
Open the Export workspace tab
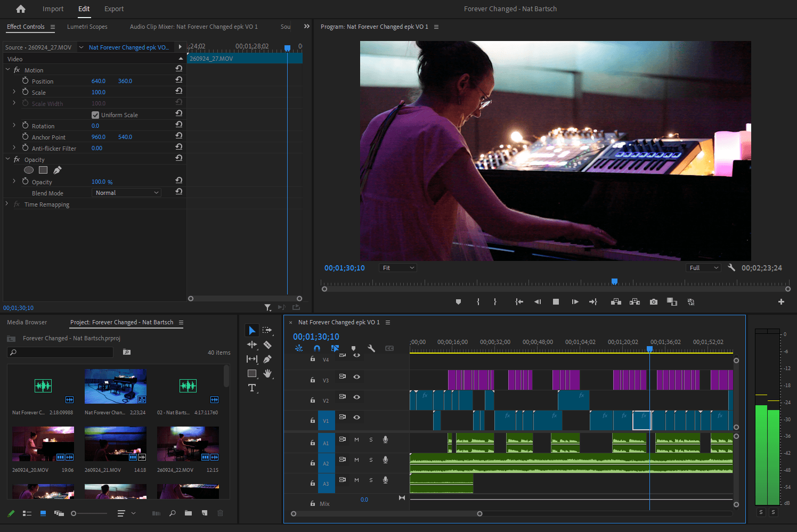coord(114,9)
